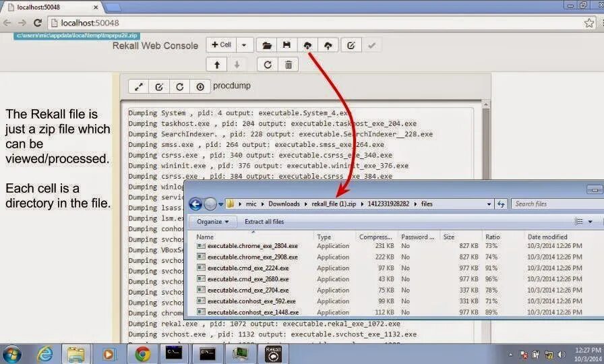The image size is (604, 364).
Task: Show hidden tray icons arrow
Action: (x=510, y=355)
